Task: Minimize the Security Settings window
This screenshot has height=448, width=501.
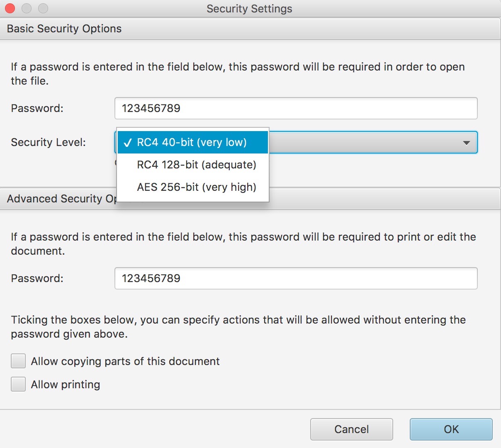Action: point(27,8)
